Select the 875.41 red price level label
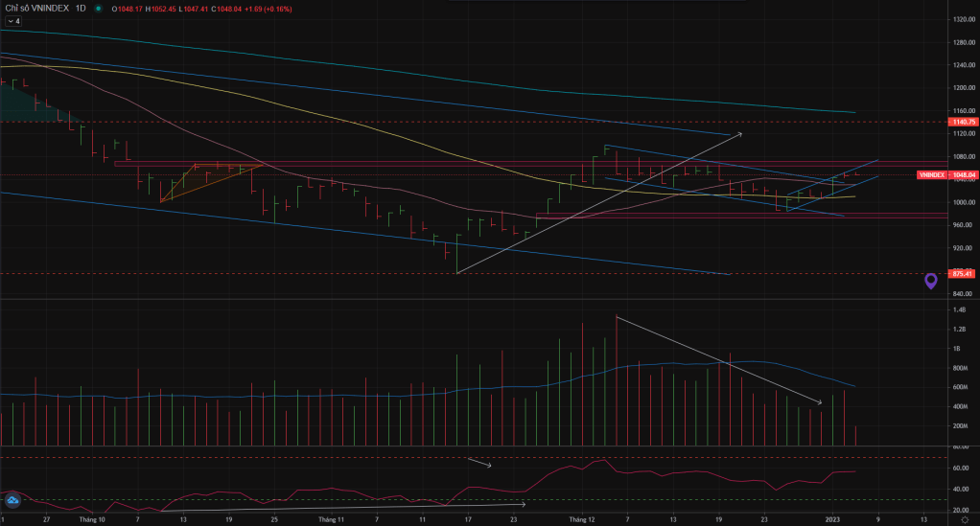This screenshot has height=526, width=980. [x=963, y=273]
